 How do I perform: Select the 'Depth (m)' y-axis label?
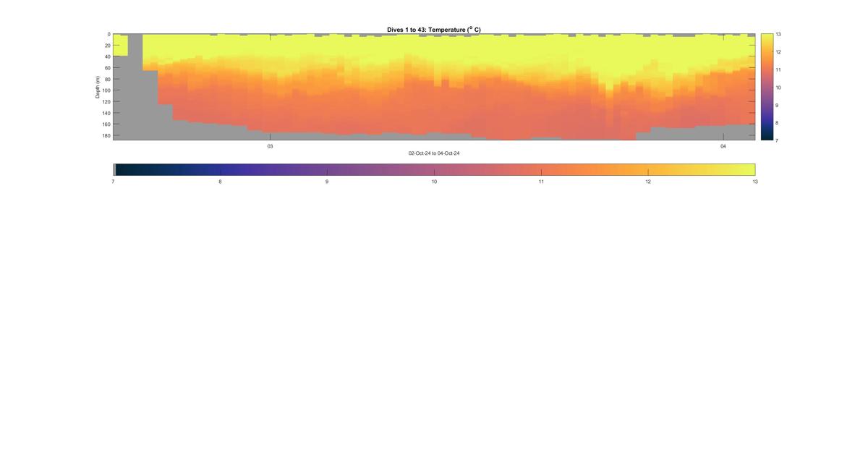98,87
